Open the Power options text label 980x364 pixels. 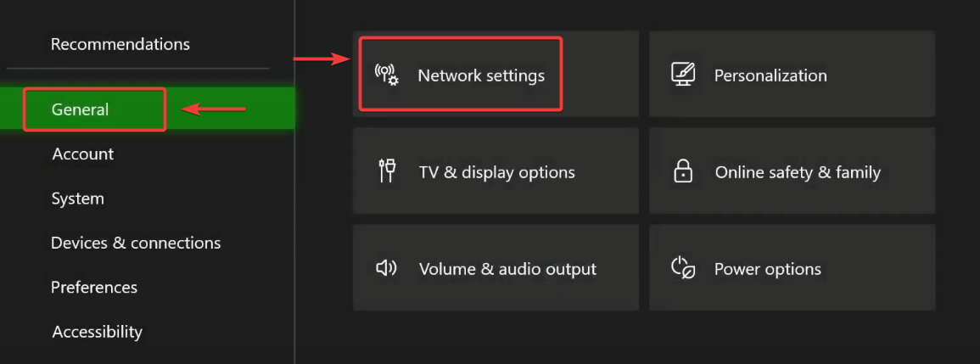pos(768,269)
